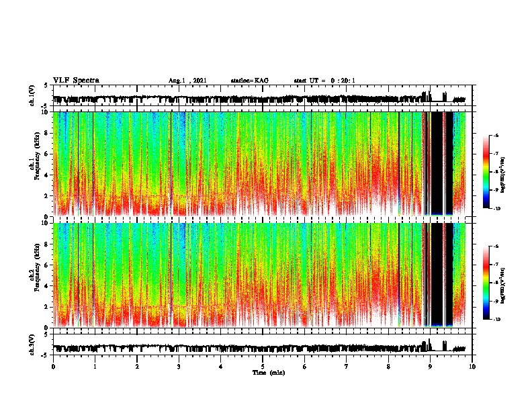Click the time axis tick label "2"

pos(137,367)
